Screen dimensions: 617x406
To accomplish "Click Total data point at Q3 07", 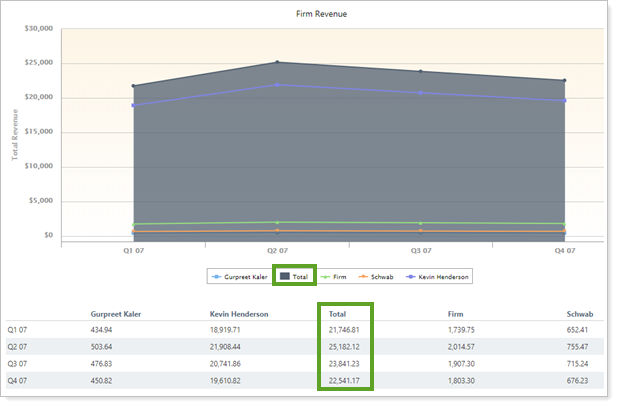I will 421,71.
